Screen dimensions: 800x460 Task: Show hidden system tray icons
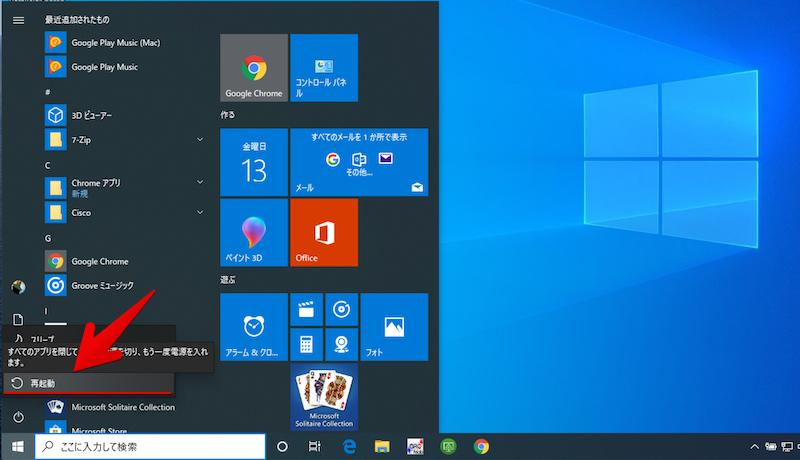(755, 446)
